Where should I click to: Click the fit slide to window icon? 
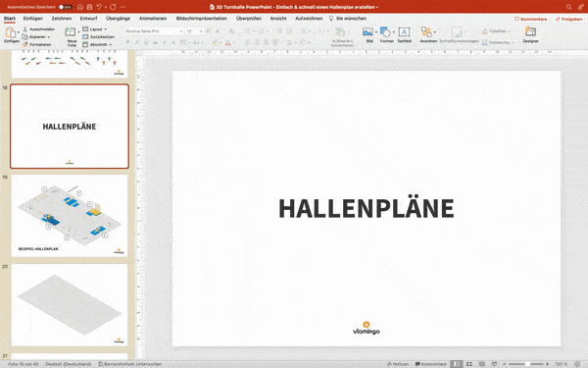point(577,364)
